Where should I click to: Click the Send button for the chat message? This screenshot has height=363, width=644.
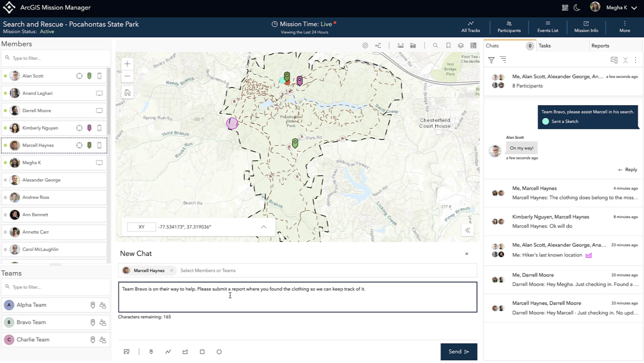[x=458, y=351]
